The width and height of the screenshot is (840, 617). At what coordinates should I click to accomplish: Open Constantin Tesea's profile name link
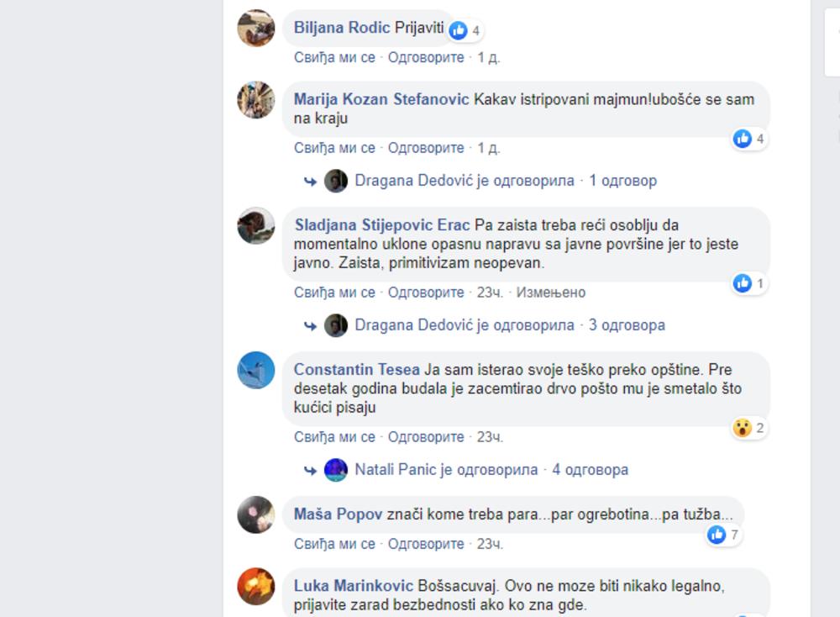click(356, 369)
